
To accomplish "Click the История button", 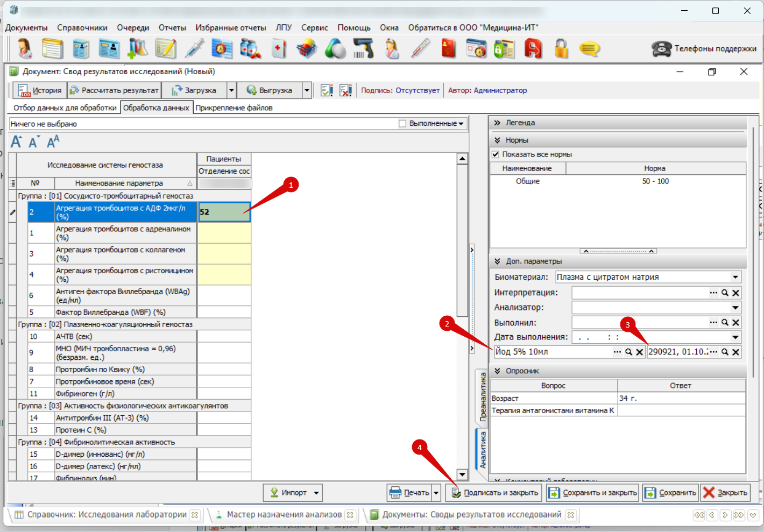I will (39, 90).
